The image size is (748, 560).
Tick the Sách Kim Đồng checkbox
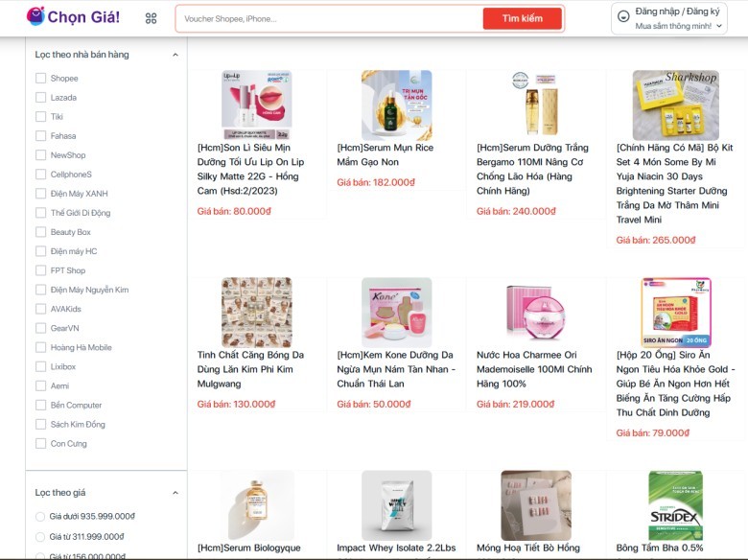[40, 425]
